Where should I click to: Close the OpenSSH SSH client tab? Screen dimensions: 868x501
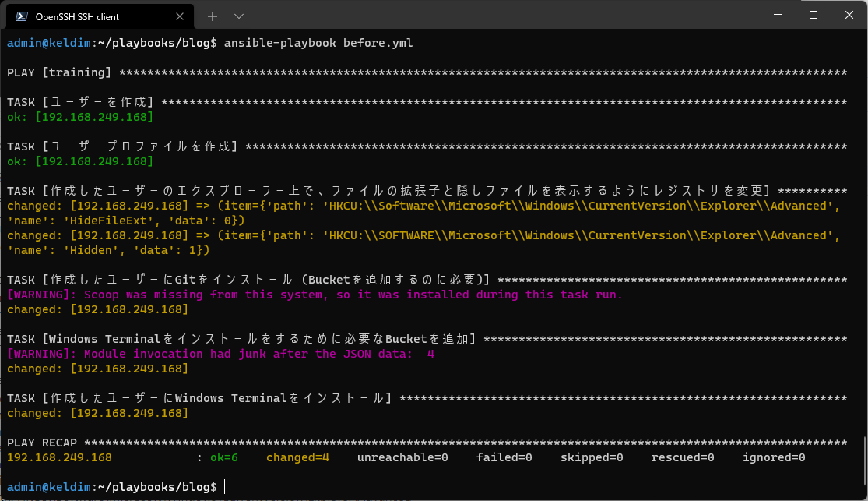[x=179, y=16]
